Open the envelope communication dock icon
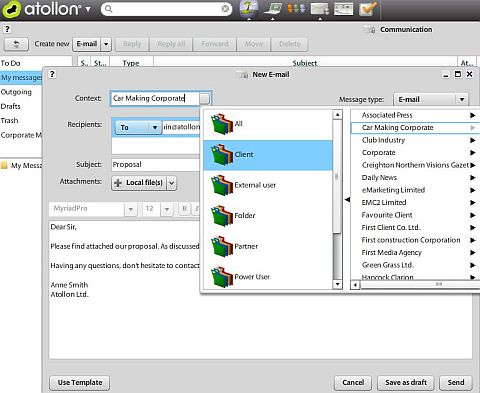Image resolution: width=480 pixels, height=393 pixels. 320,9
